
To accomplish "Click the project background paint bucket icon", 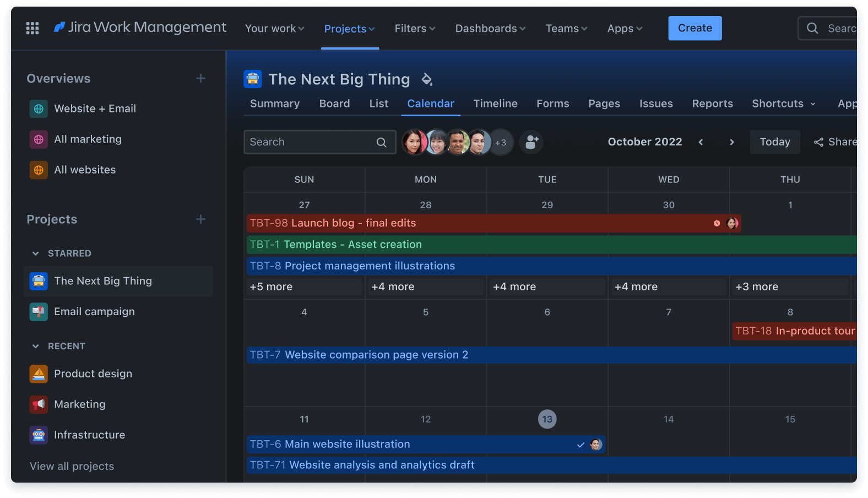I will 427,79.
